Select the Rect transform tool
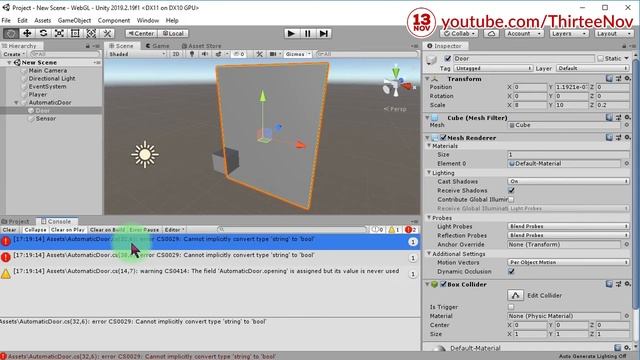The height and width of the screenshot is (360, 640). (x=75, y=33)
